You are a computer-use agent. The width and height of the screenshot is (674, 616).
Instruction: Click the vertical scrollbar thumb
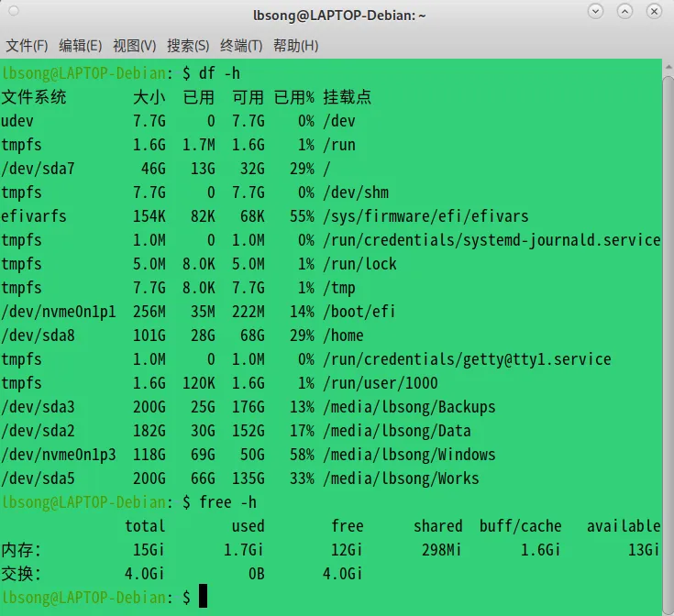(x=668, y=344)
